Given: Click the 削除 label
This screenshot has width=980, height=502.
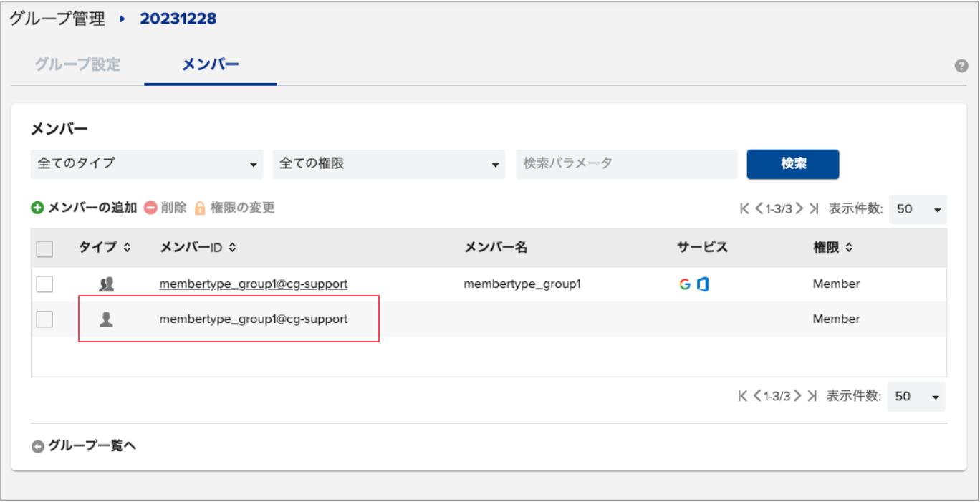Looking at the screenshot, I should click(x=173, y=208).
